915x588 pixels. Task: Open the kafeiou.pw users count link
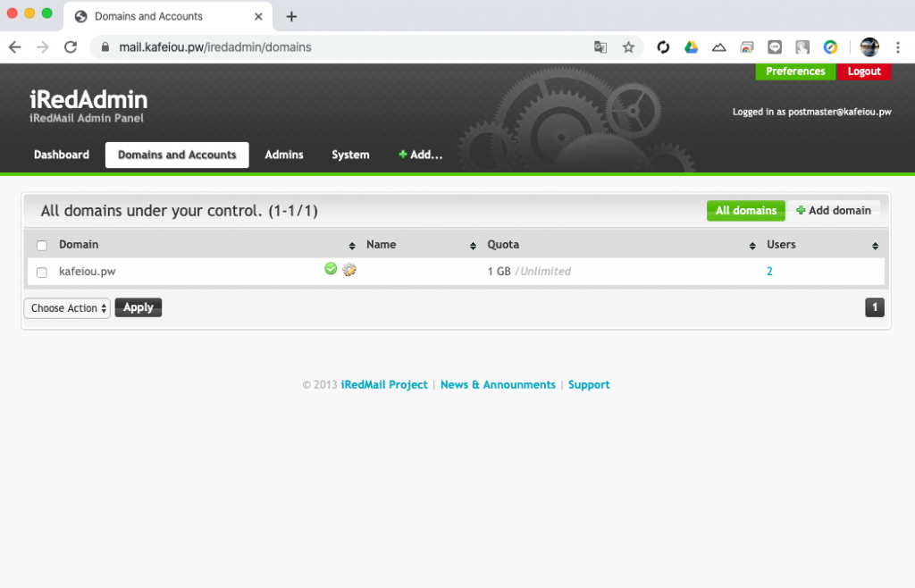pos(769,272)
